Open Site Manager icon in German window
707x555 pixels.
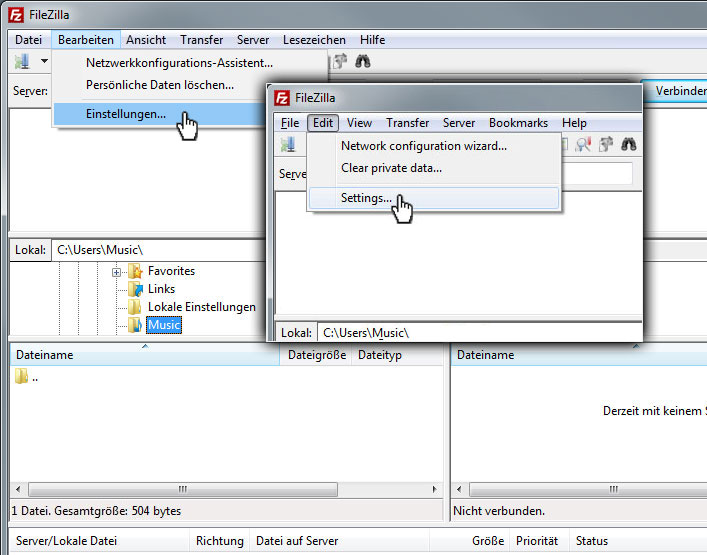click(22, 61)
